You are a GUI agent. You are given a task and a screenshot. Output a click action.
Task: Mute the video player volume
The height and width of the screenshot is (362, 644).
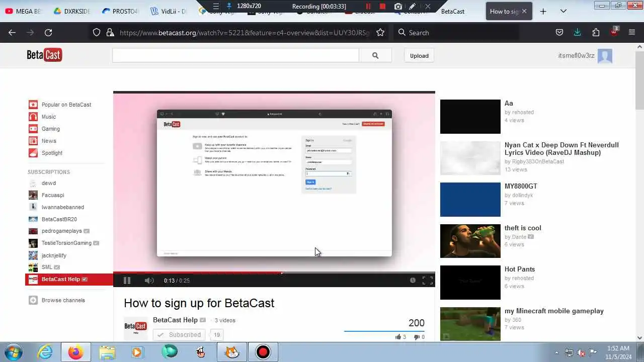pos(149,281)
